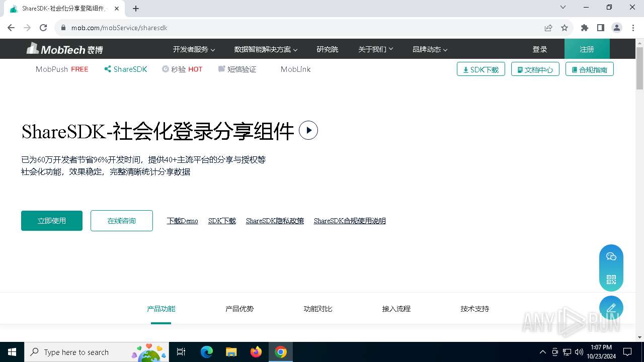Switch to Chrome in the taskbar
The width and height of the screenshot is (644, 362).
(281, 352)
